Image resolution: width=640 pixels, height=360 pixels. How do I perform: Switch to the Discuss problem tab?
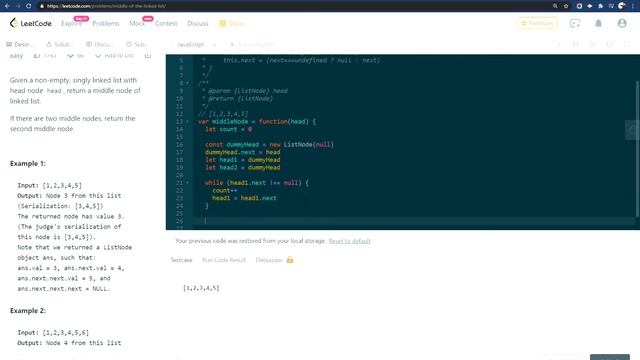click(99, 44)
